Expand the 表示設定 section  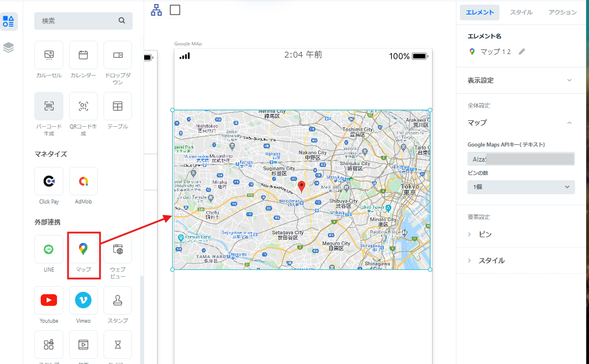click(520, 80)
